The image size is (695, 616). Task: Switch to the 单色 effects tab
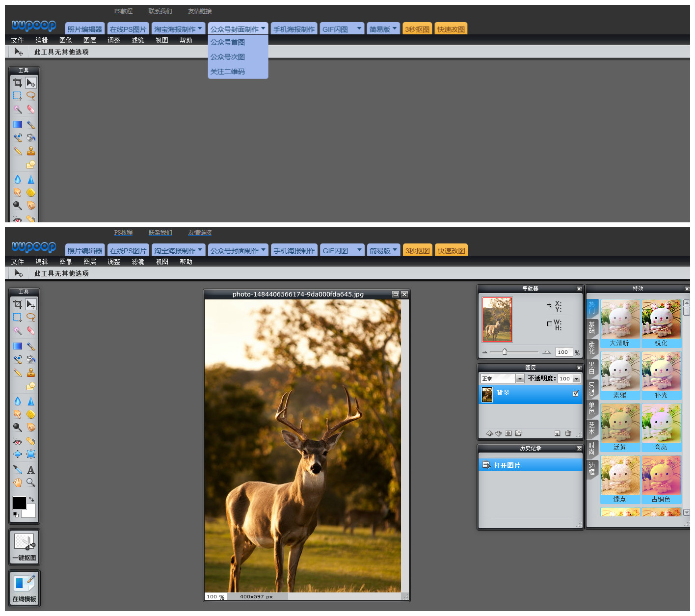tap(592, 408)
